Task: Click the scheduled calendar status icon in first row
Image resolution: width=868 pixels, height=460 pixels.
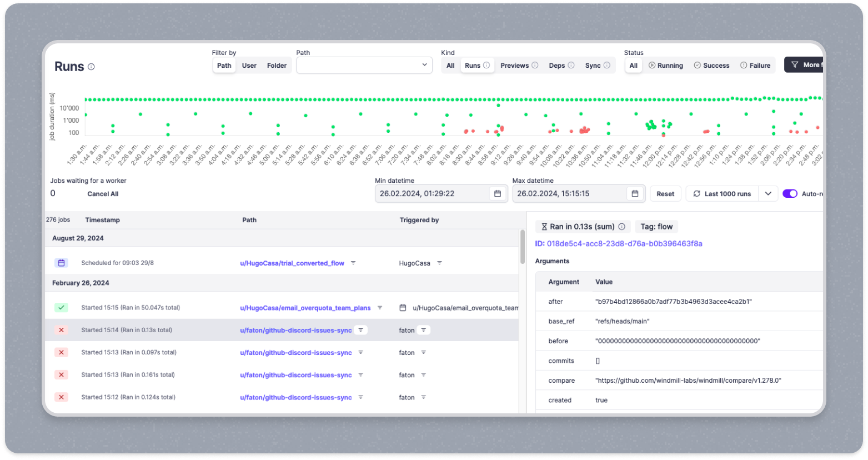Action: point(61,263)
